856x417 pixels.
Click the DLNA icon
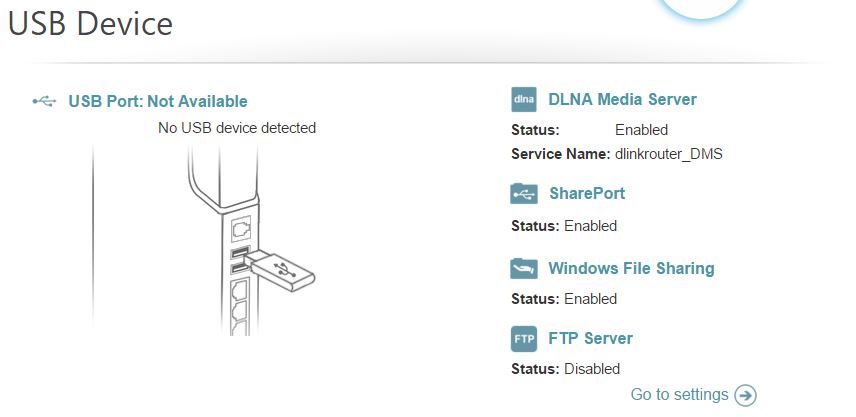[x=524, y=100]
